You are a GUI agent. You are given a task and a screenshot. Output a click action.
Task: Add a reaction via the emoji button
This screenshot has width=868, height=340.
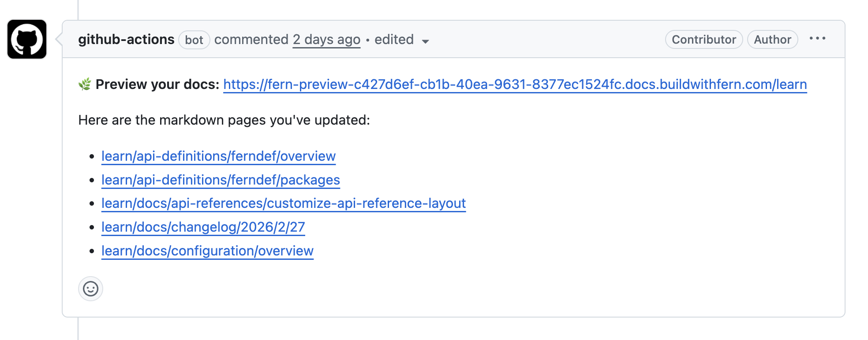pyautogui.click(x=90, y=289)
